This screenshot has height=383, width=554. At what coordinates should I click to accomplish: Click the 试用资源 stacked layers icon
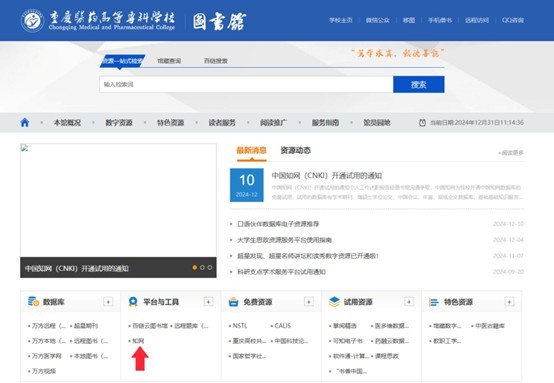[334, 301]
